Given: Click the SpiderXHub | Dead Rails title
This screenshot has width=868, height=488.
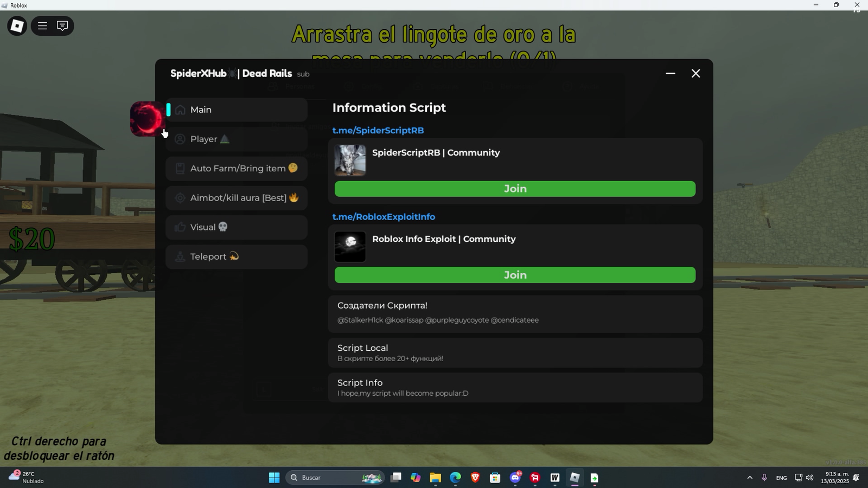Looking at the screenshot, I should tap(231, 73).
